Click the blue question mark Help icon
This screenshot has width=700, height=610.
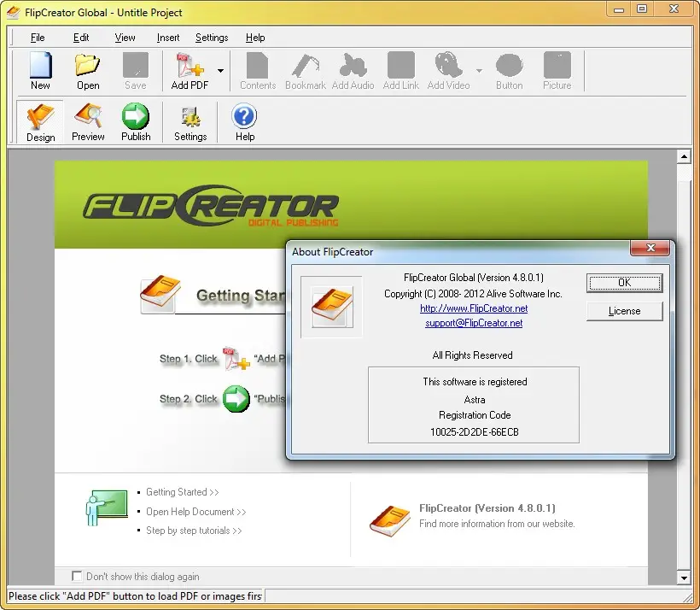(245, 122)
